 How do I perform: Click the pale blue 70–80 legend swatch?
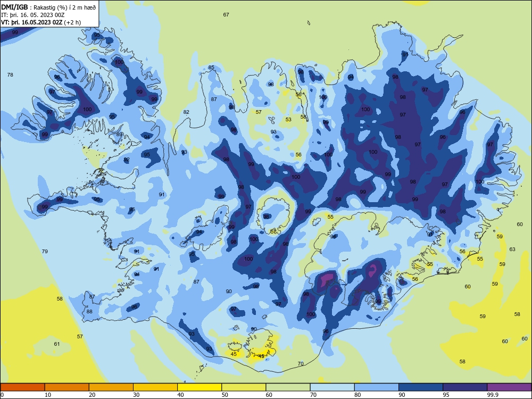332,387
